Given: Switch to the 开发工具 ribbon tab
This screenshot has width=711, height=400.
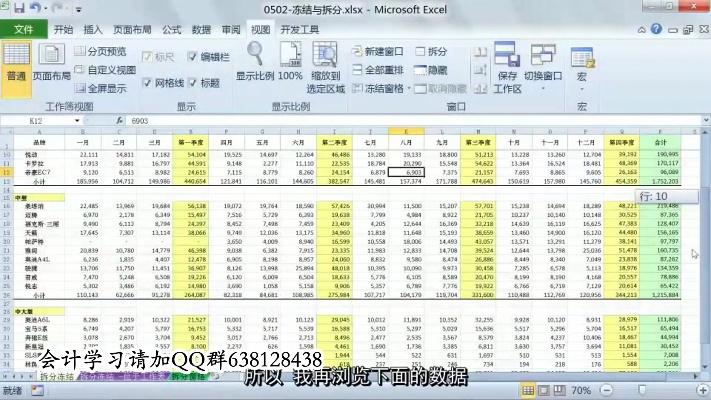Looking at the screenshot, I should coord(300,29).
